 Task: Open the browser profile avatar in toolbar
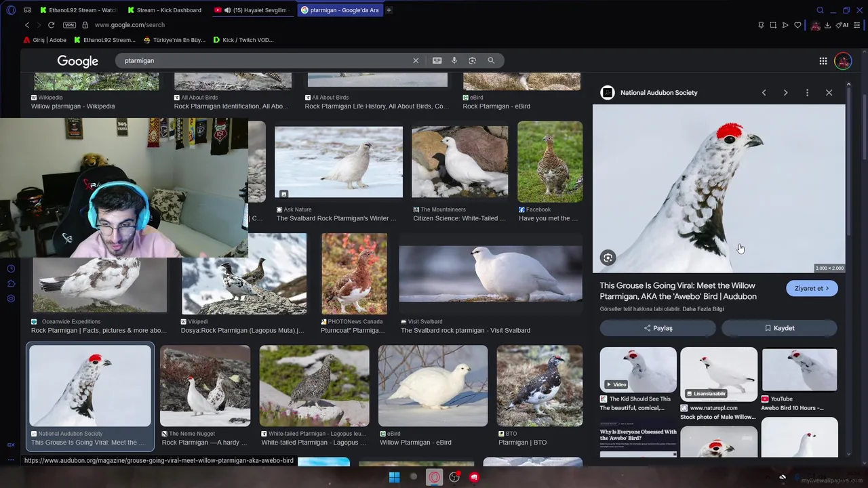pos(815,25)
